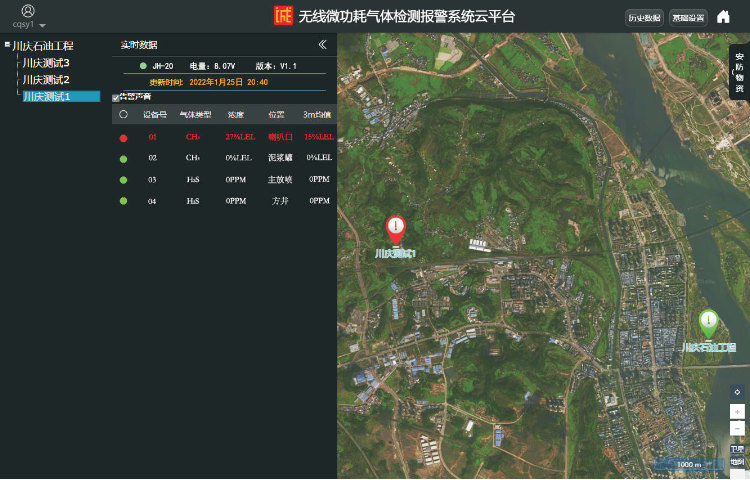Click the JH-20 green status dot
The image size is (750, 480).
click(x=143, y=66)
